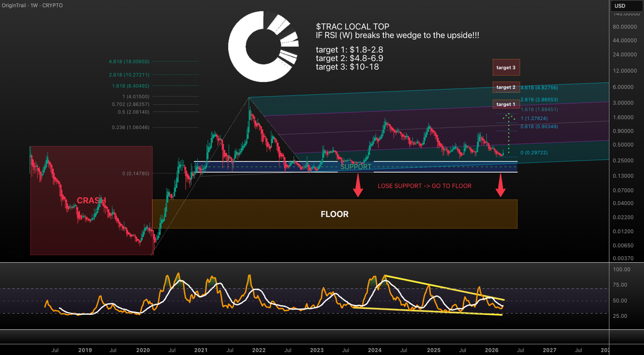Click the 2026 label on time axis
This screenshot has width=644, height=355.
(x=491, y=350)
